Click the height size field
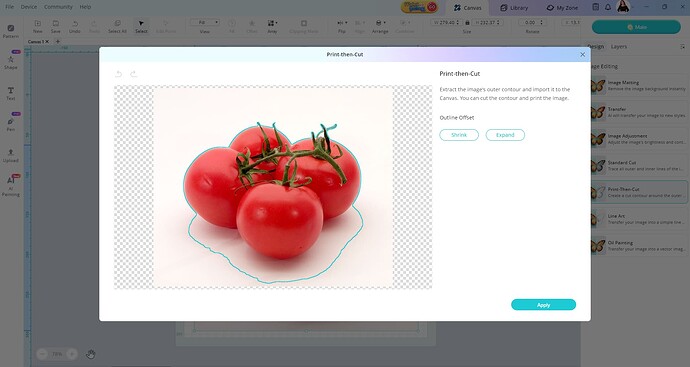 [488, 22]
